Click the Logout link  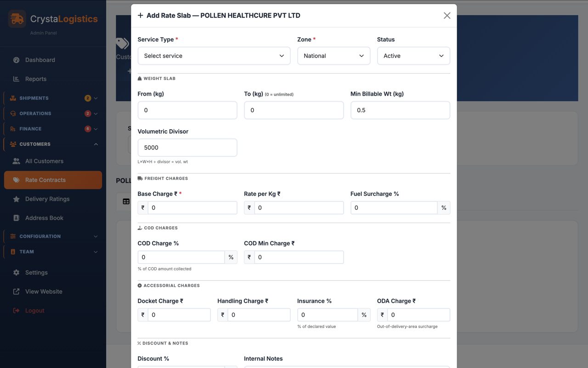53,310
